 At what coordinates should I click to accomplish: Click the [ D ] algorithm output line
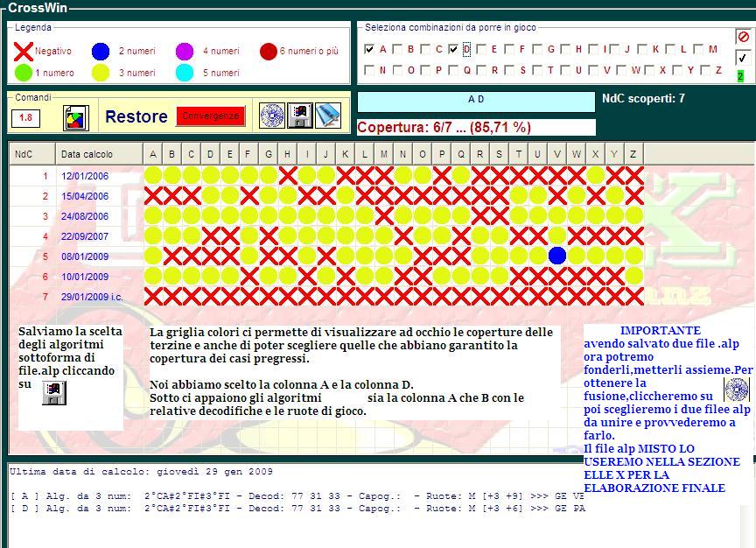coord(297,508)
